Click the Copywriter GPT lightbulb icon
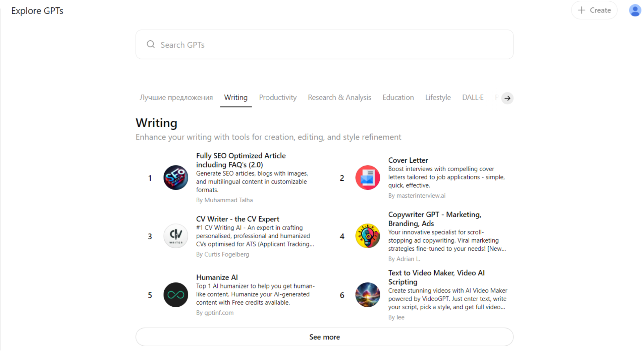Image resolution: width=644 pixels, height=359 pixels. click(368, 236)
